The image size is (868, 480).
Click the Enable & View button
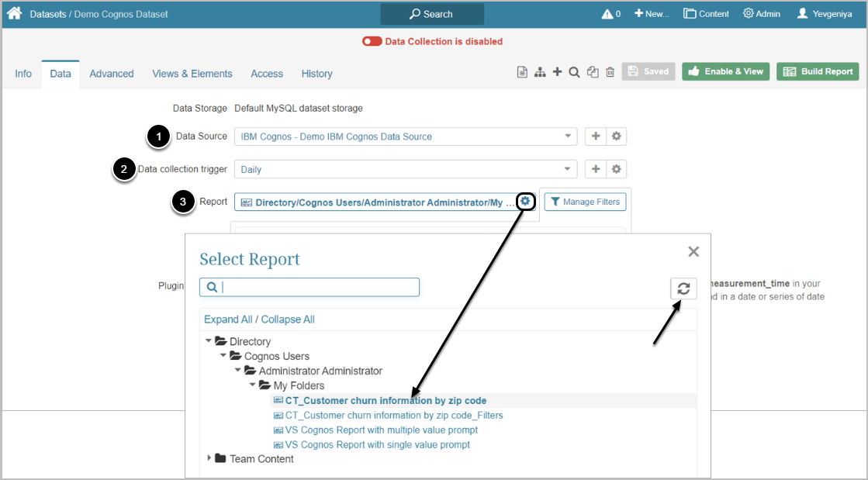click(x=726, y=71)
